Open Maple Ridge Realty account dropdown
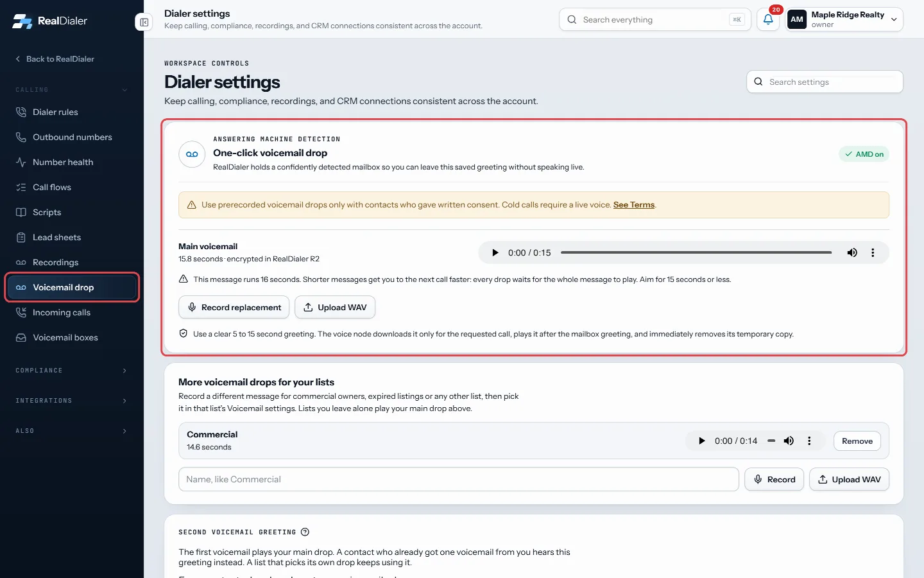 click(844, 19)
